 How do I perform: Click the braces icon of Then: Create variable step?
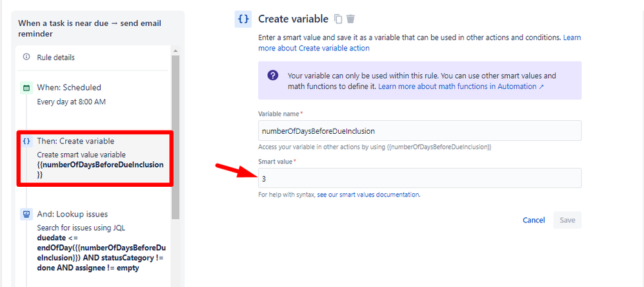click(x=26, y=142)
